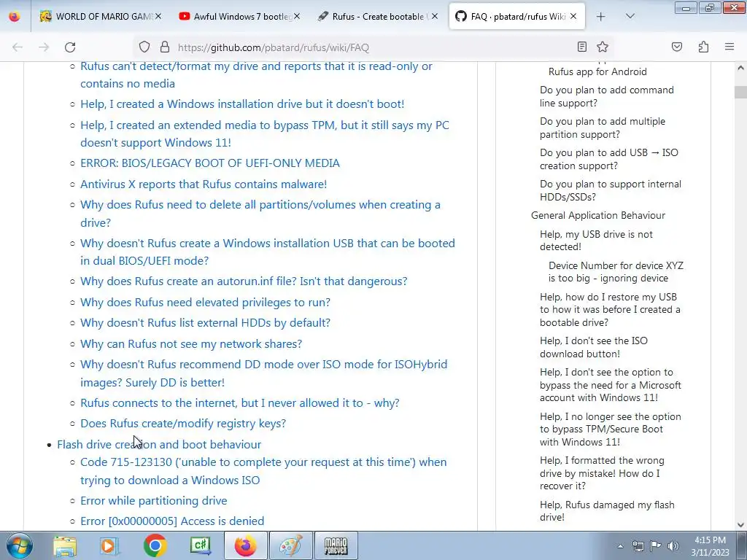
Task: Open 'Error while partitioning drive' link
Action: coord(153,500)
